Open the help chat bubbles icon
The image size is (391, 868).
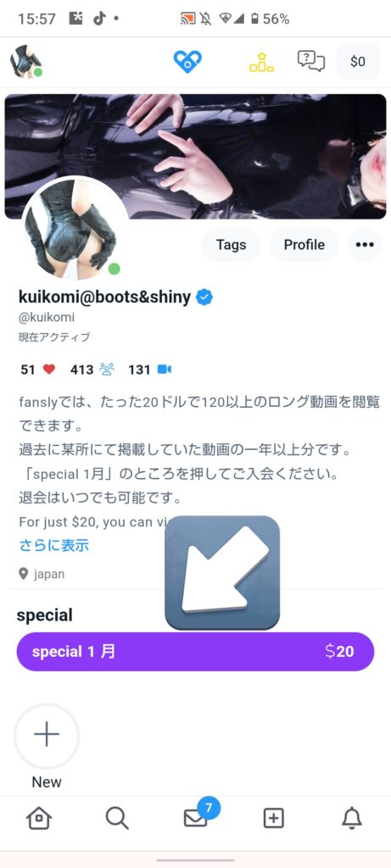coord(310,61)
